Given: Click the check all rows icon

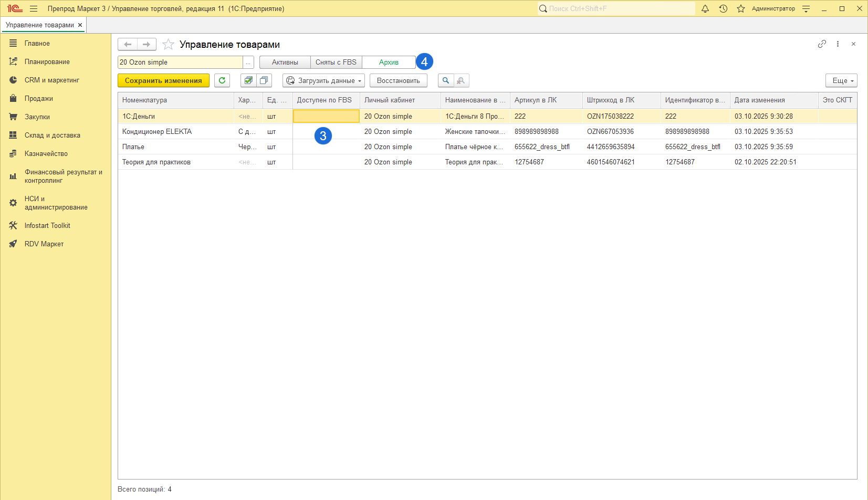Looking at the screenshot, I should pyautogui.click(x=248, y=80).
